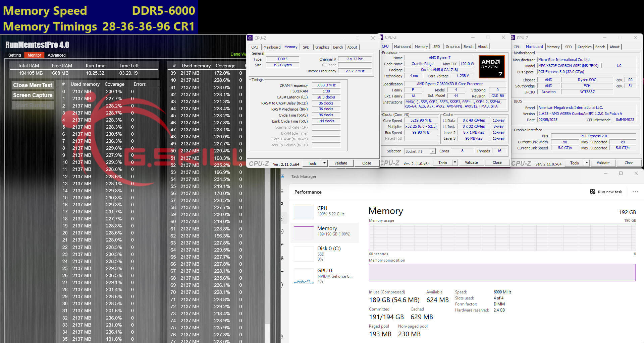Image resolution: width=644 pixels, height=343 pixels.
Task: Select GPU 0 performance item
Action: (324, 276)
